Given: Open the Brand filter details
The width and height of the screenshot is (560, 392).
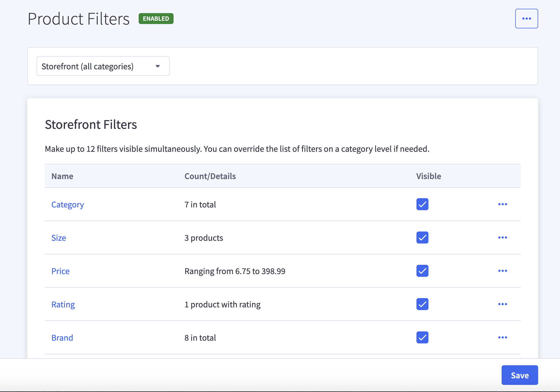Looking at the screenshot, I should tap(62, 337).
